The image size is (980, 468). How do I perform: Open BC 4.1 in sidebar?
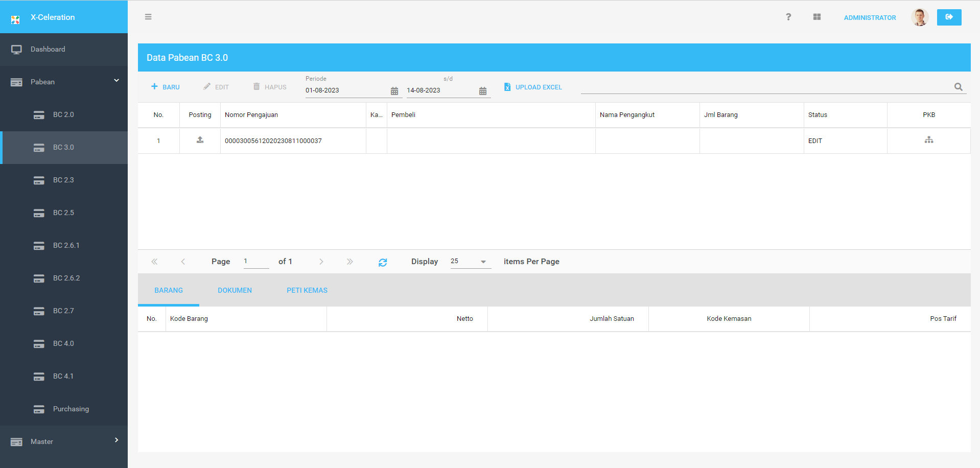coord(64,376)
